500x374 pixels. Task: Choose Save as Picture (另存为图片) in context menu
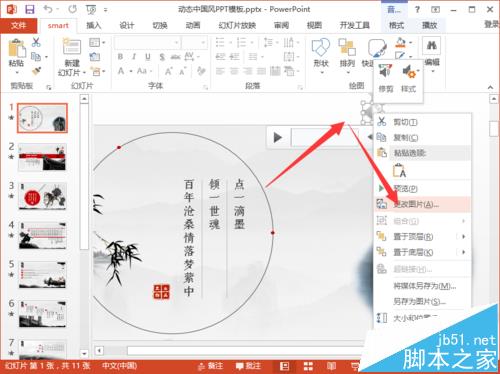click(x=422, y=302)
